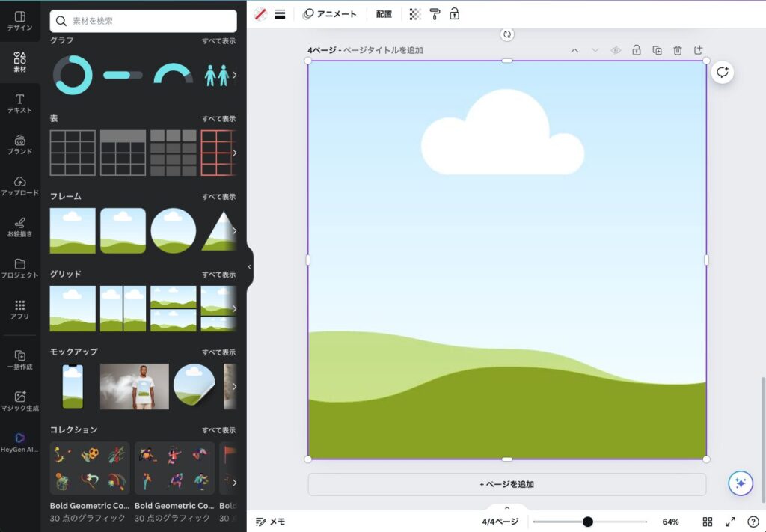Enter fullscreen with the expand arrows icon
766x532 pixels.
click(x=731, y=522)
